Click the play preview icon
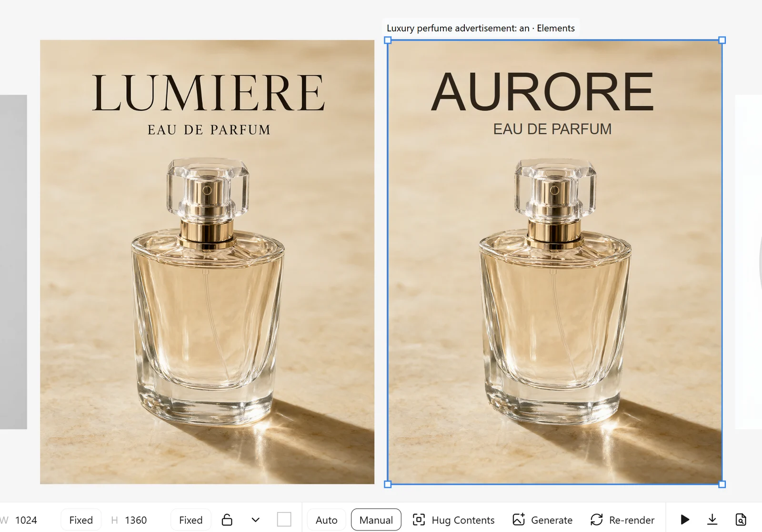Screen dimensions: 762x532 [x=685, y=520]
